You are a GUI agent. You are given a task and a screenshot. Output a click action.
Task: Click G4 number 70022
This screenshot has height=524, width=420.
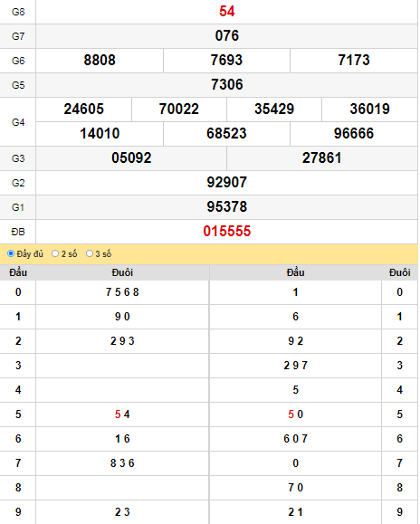179,109
